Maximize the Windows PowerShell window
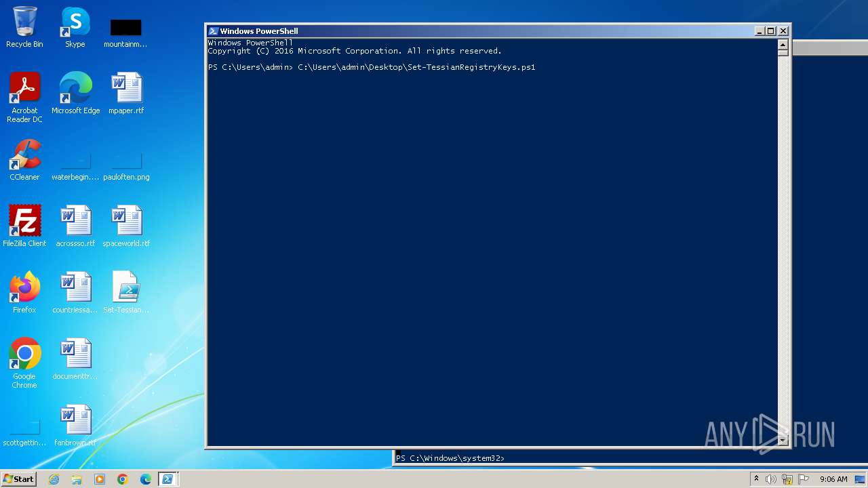Viewport: 868px width, 488px height. pyautogui.click(x=771, y=31)
